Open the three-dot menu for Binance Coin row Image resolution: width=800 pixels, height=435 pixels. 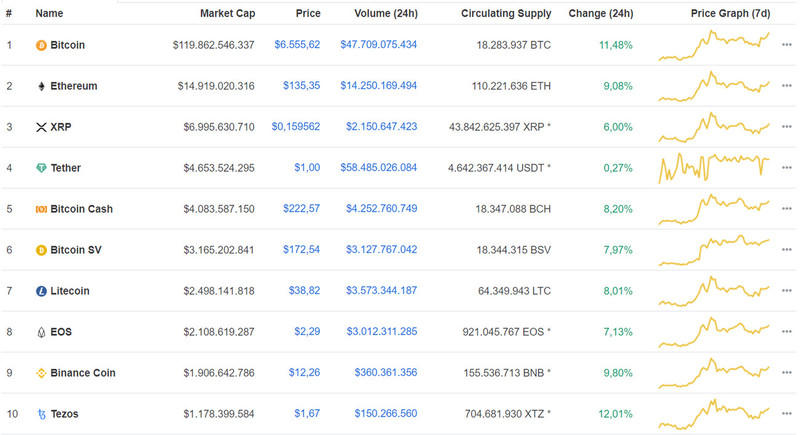[786, 373]
